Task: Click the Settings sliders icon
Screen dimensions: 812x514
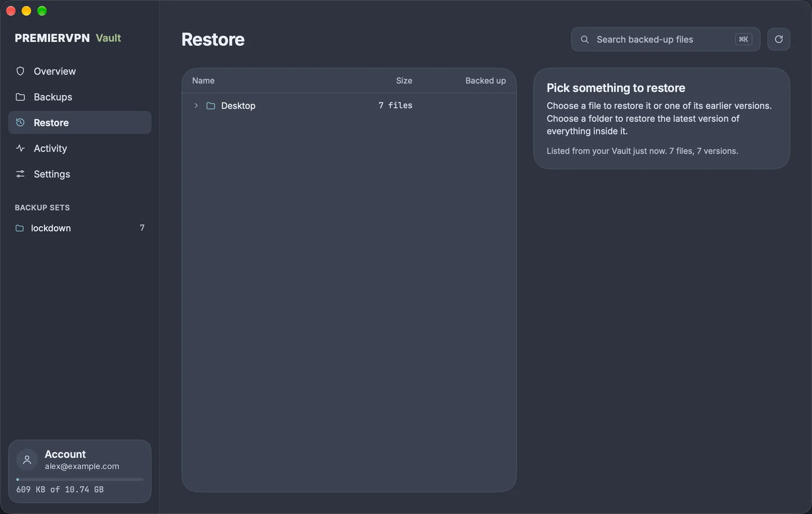Action: (20, 174)
